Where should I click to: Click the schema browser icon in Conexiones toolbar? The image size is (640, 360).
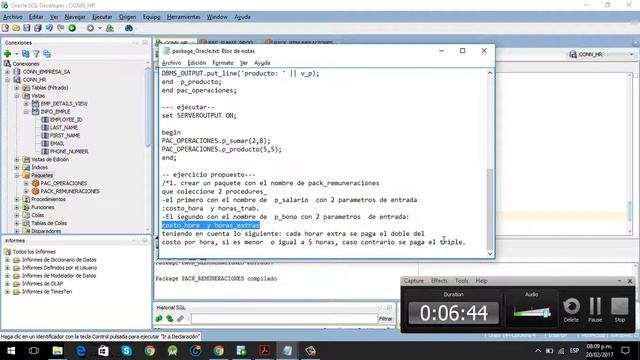click(x=47, y=54)
